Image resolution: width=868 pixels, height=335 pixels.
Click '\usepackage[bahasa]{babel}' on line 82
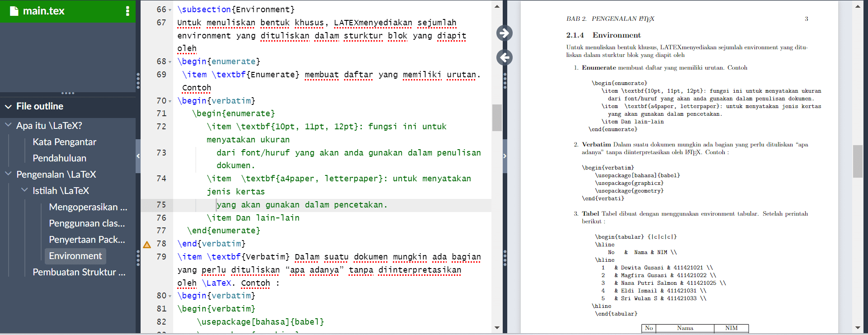tap(260, 322)
